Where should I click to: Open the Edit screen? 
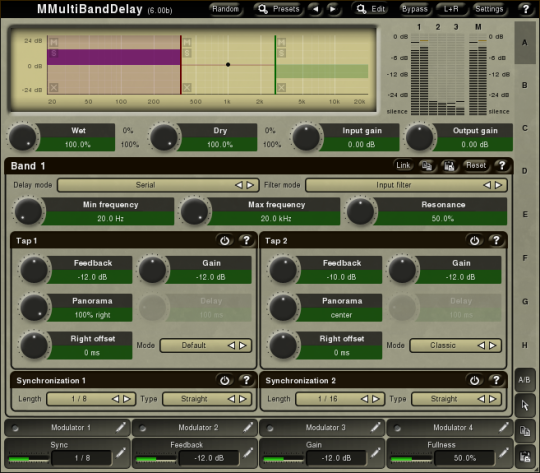click(x=371, y=9)
